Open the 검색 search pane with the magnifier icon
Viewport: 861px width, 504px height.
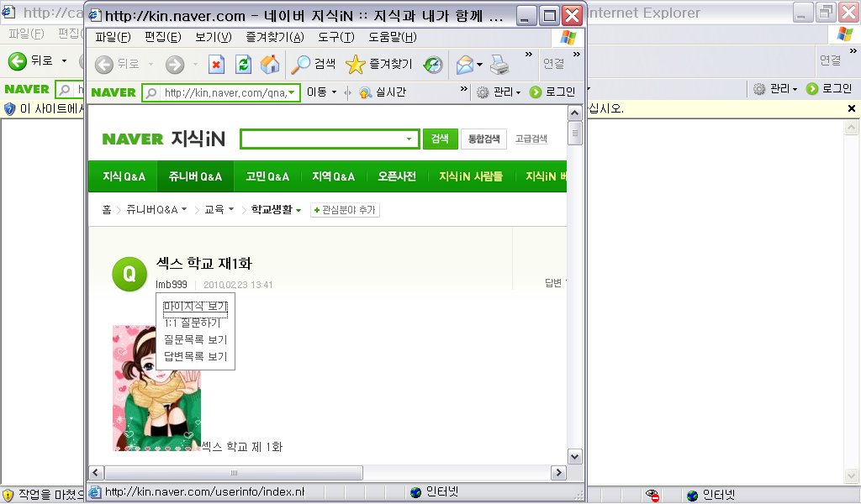click(300, 65)
